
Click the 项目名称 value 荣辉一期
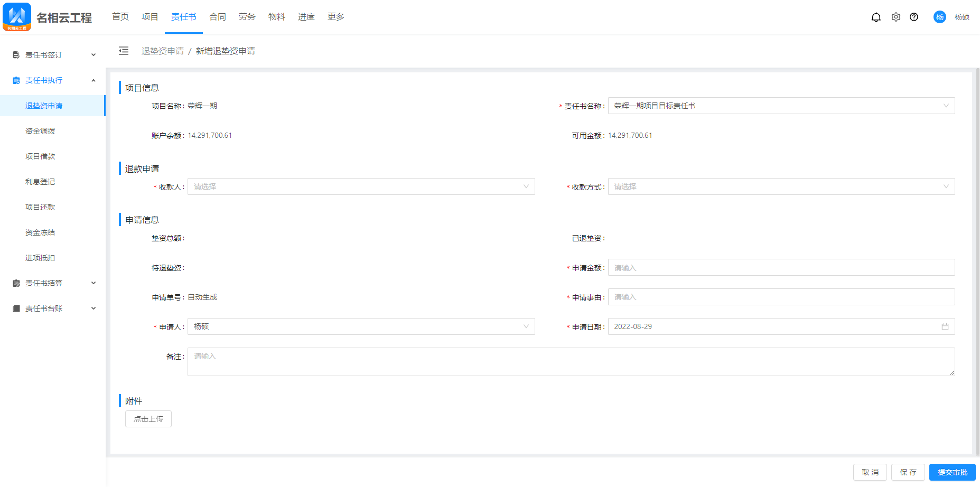point(202,106)
